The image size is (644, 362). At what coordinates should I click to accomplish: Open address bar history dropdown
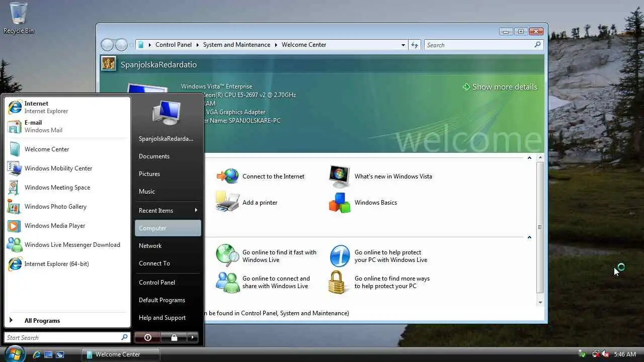pos(403,45)
